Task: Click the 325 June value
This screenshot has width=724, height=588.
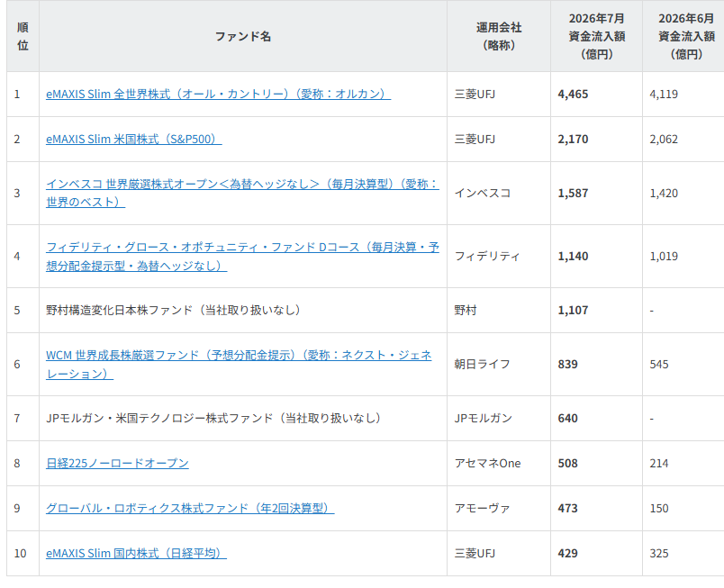Action: [x=659, y=554]
